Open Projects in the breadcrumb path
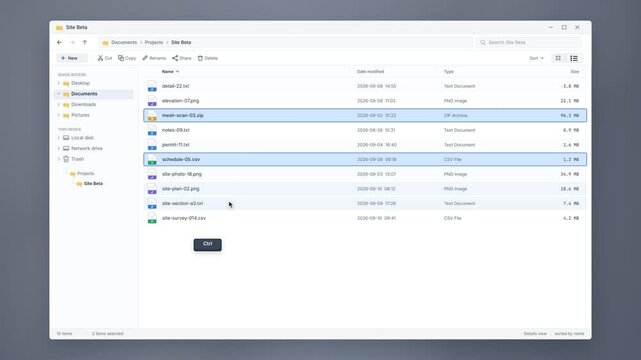This screenshot has width=641, height=360. 154,42
